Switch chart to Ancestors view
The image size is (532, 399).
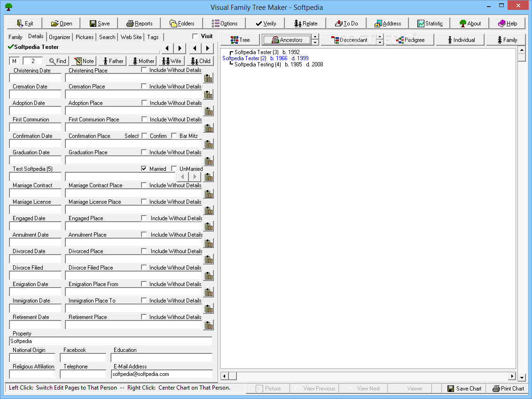tap(287, 40)
